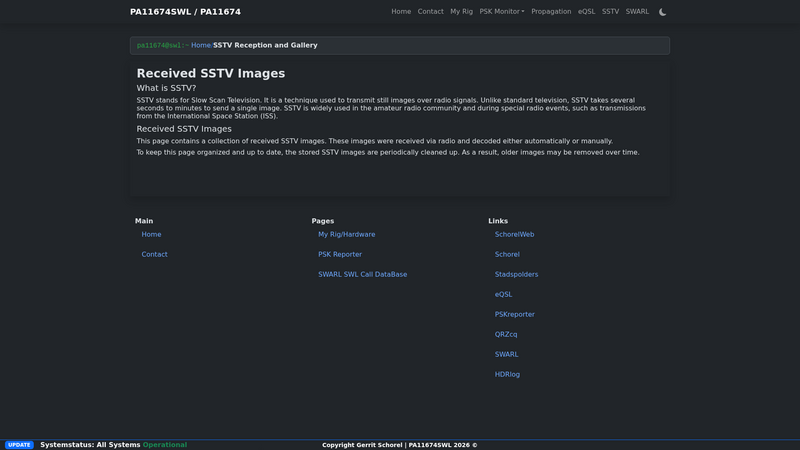Click the PA11674SWL / PA11674 site title

[185, 12]
